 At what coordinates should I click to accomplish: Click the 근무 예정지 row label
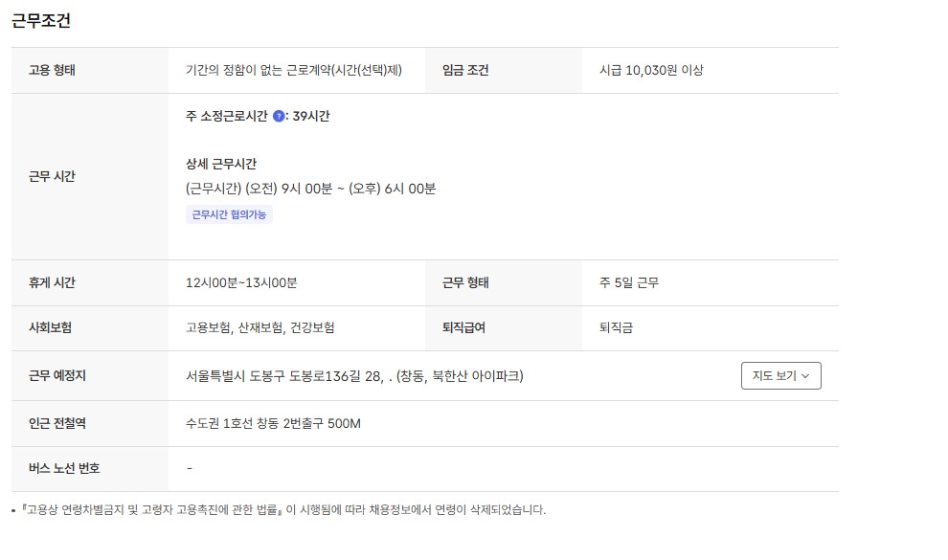click(57, 376)
